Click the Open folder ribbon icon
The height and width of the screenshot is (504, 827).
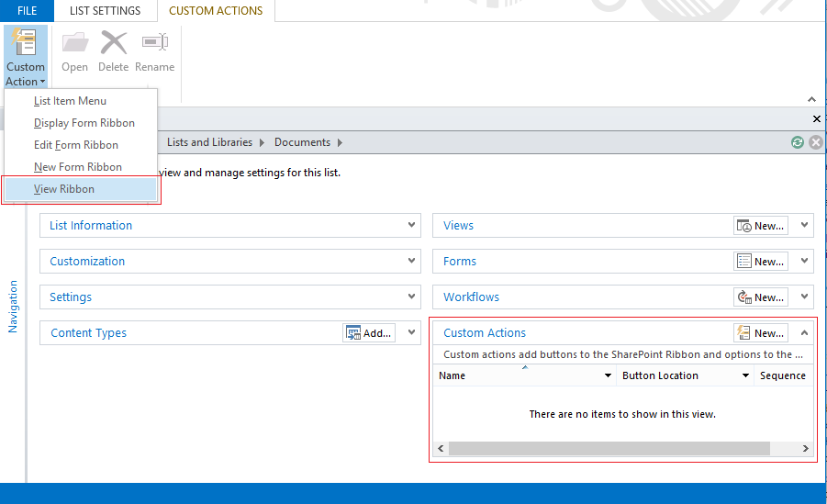74,44
